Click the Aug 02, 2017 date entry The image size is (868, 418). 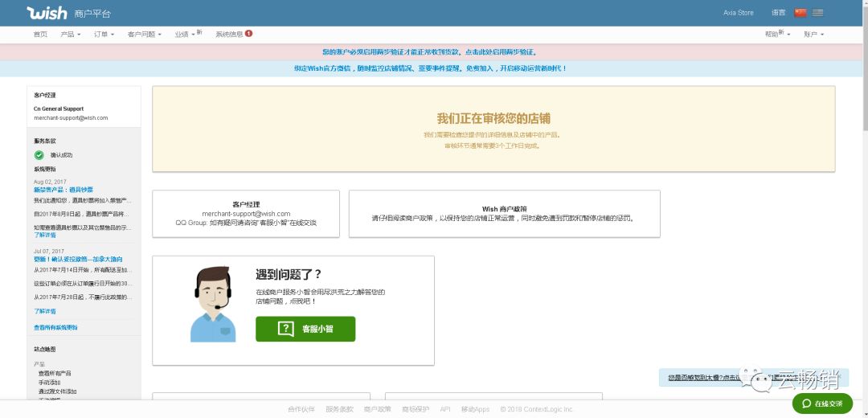point(50,182)
